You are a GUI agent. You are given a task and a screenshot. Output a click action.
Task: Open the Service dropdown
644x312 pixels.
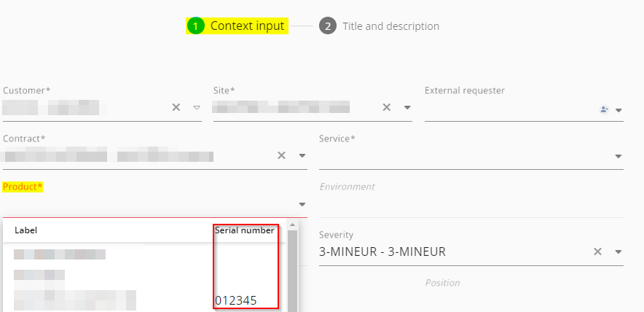(x=619, y=156)
